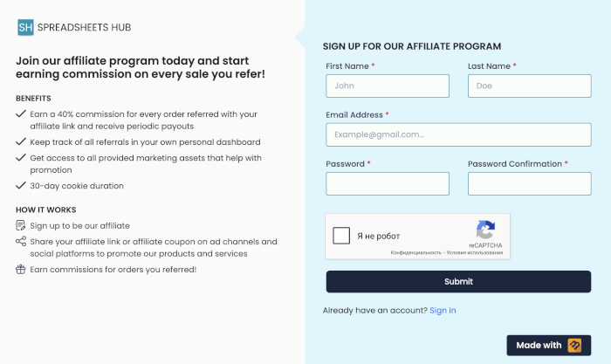This screenshot has width=611, height=364.
Task: Click the checkmark beside marketing assets benefit
Action: [x=21, y=157]
